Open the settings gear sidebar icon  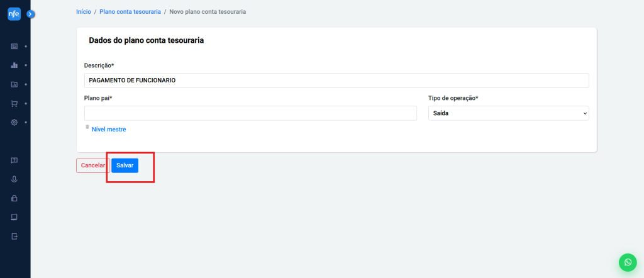click(x=14, y=122)
